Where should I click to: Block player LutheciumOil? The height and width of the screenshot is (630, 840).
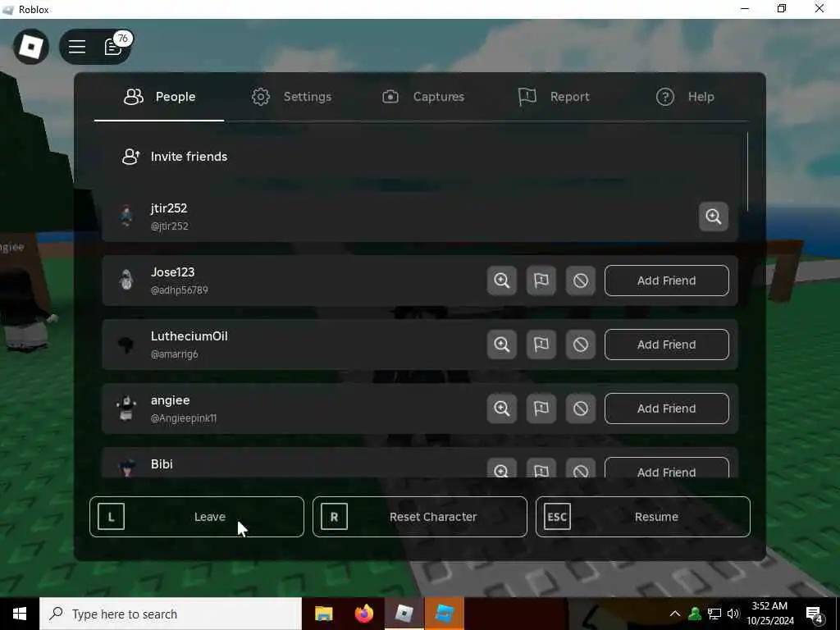click(581, 345)
